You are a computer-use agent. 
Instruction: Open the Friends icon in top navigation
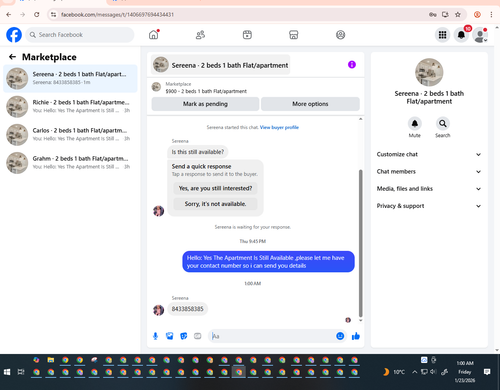(x=200, y=35)
